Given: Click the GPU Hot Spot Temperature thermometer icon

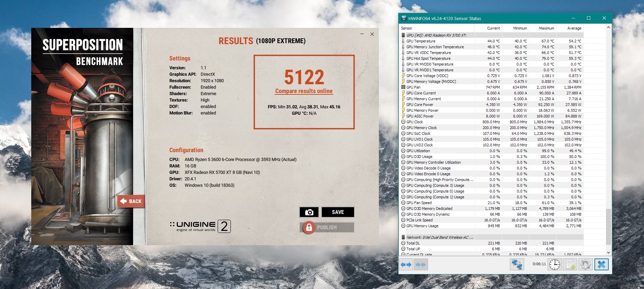Looking at the screenshot, I should 403,58.
